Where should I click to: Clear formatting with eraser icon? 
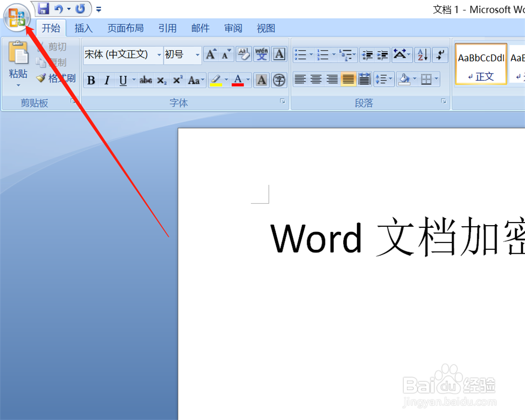244,54
